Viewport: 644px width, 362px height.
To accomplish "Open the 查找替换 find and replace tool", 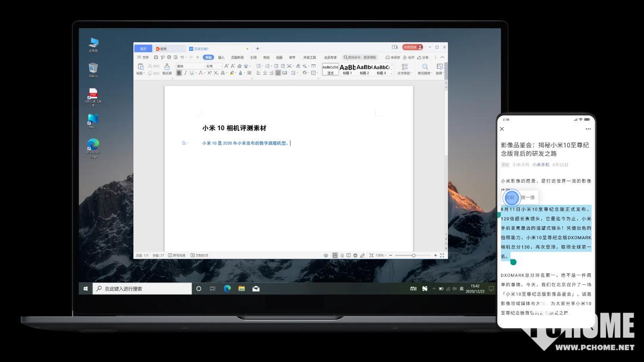I will pyautogui.click(x=425, y=69).
